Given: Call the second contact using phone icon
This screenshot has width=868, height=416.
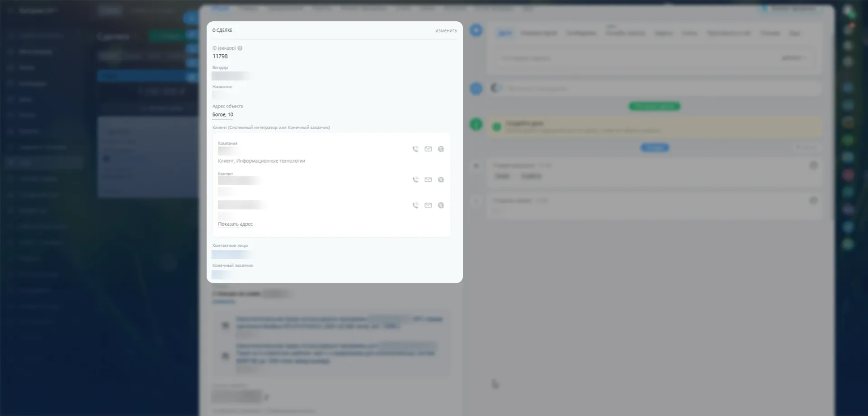Looking at the screenshot, I should tap(415, 205).
